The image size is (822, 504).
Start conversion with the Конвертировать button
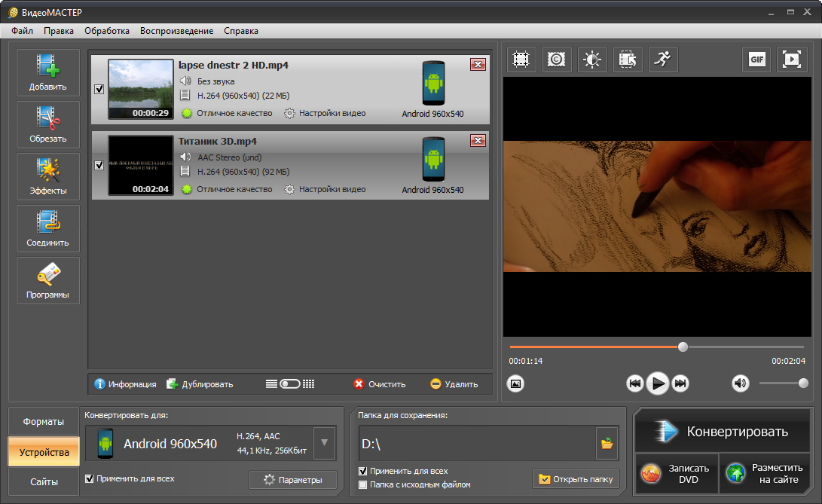[723, 431]
